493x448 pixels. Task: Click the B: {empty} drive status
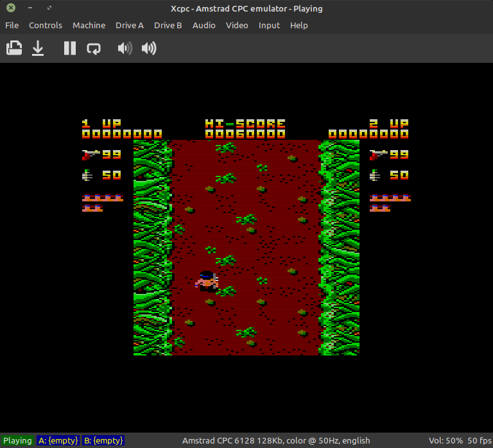[103, 440]
